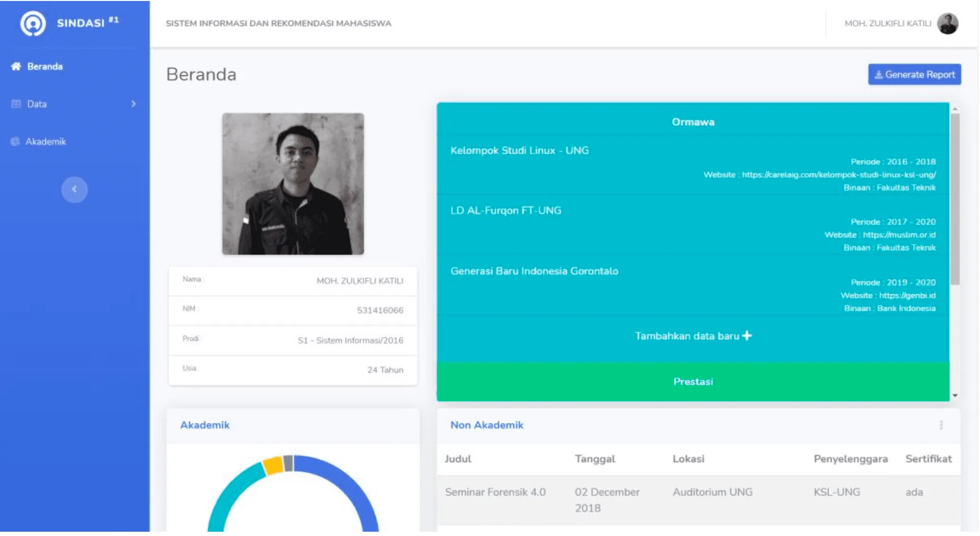This screenshot has width=980, height=536.
Task: Click the Akademik globe icon in sidebar
Action: click(x=15, y=141)
